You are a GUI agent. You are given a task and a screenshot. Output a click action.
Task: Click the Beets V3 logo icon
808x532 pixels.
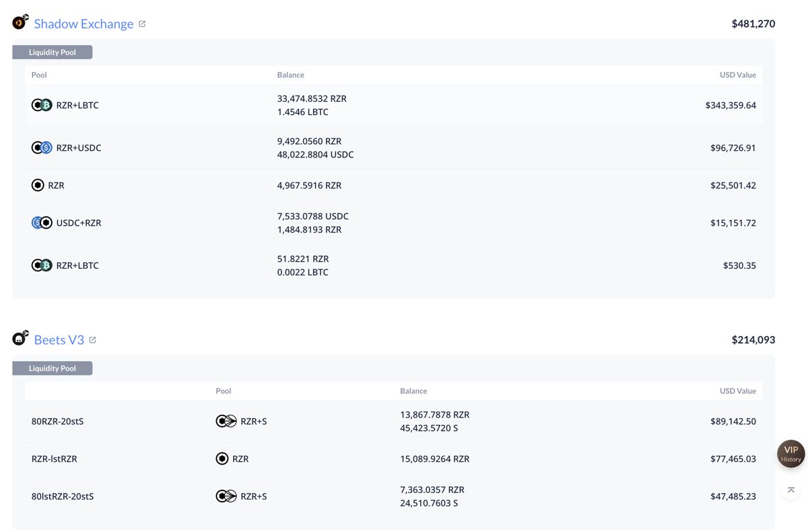tap(21, 338)
